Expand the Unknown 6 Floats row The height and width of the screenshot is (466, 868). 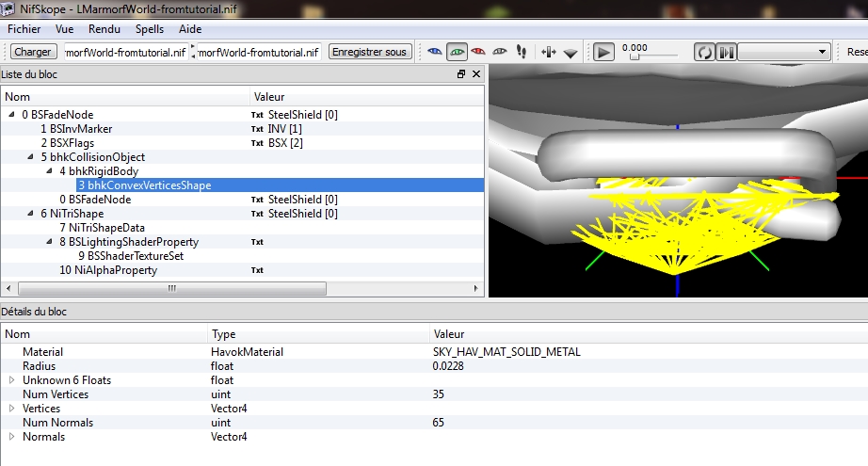(x=11, y=380)
